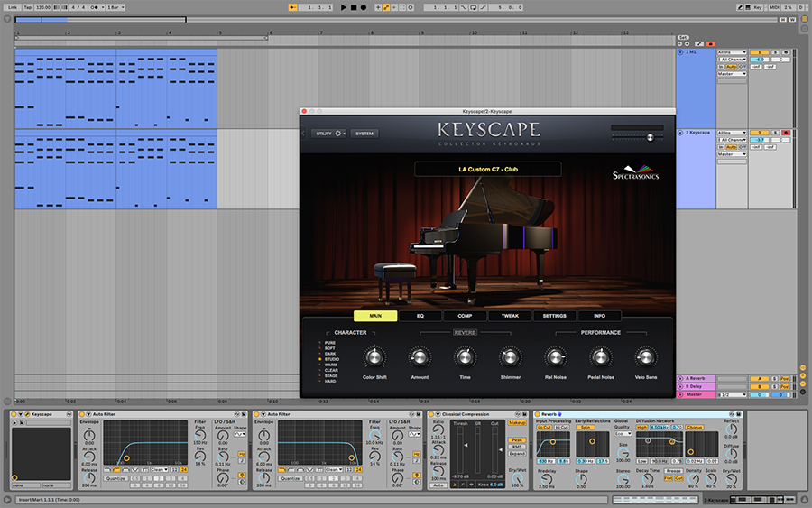Click the orange back-to-arrangement icon
The image size is (812, 508).
click(711, 43)
